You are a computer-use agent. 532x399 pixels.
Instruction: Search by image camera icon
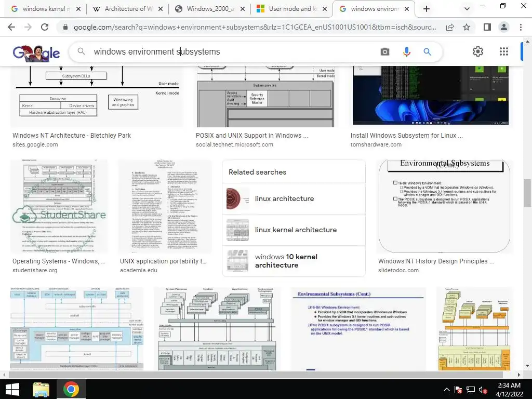(385, 51)
